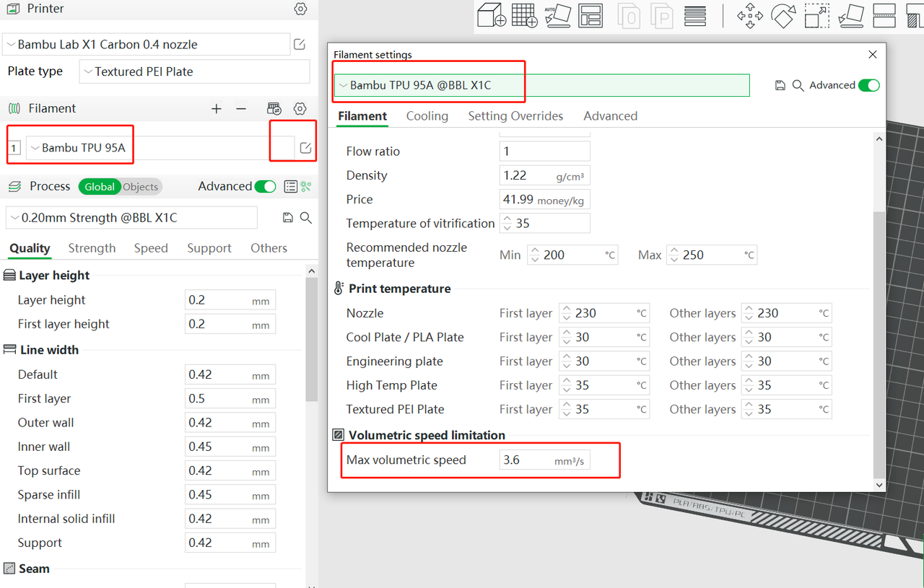The width and height of the screenshot is (924, 588).
Task: Select the Scale tool icon
Action: click(x=816, y=15)
